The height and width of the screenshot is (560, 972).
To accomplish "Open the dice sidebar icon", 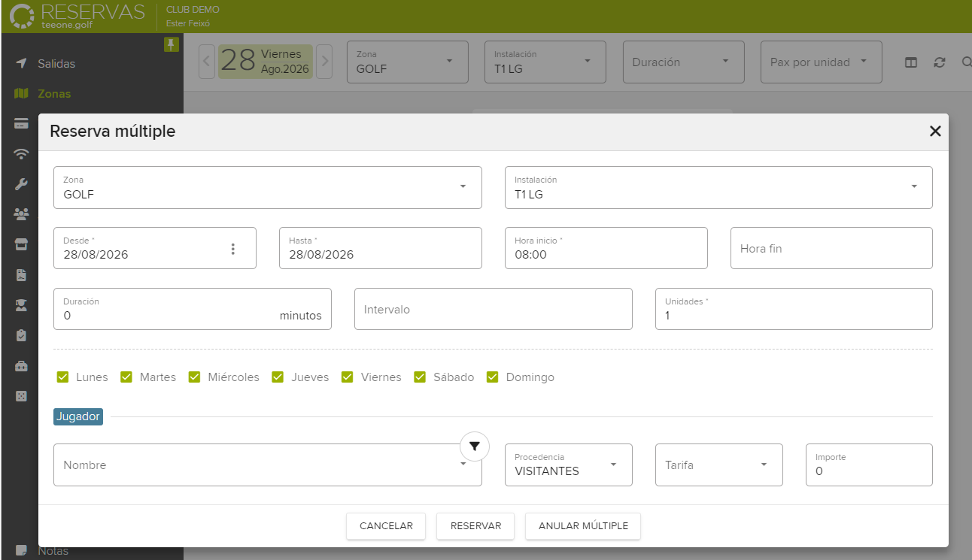I will [x=21, y=396].
